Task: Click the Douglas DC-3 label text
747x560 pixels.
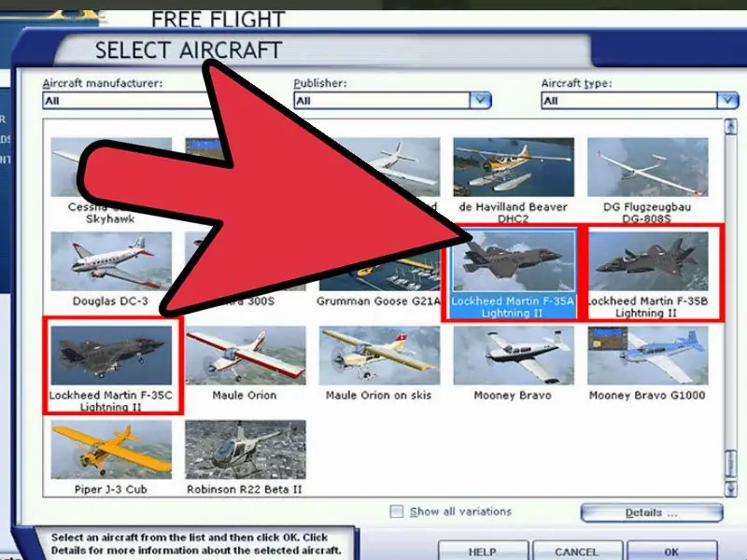Action: 110,301
